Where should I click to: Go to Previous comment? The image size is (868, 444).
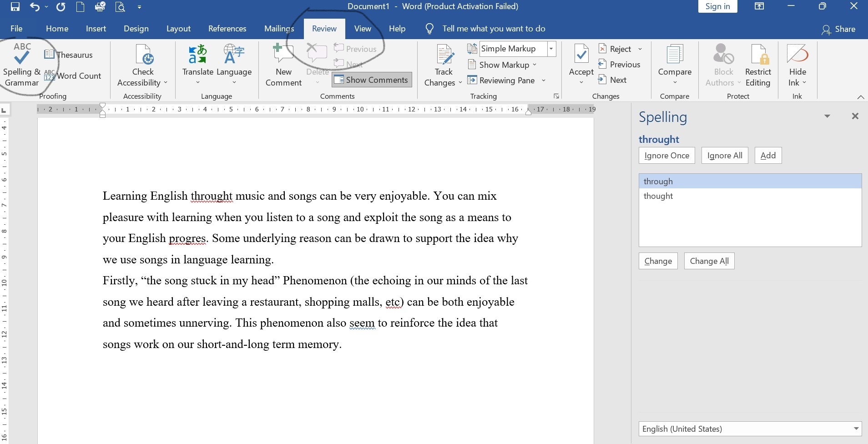pyautogui.click(x=355, y=49)
